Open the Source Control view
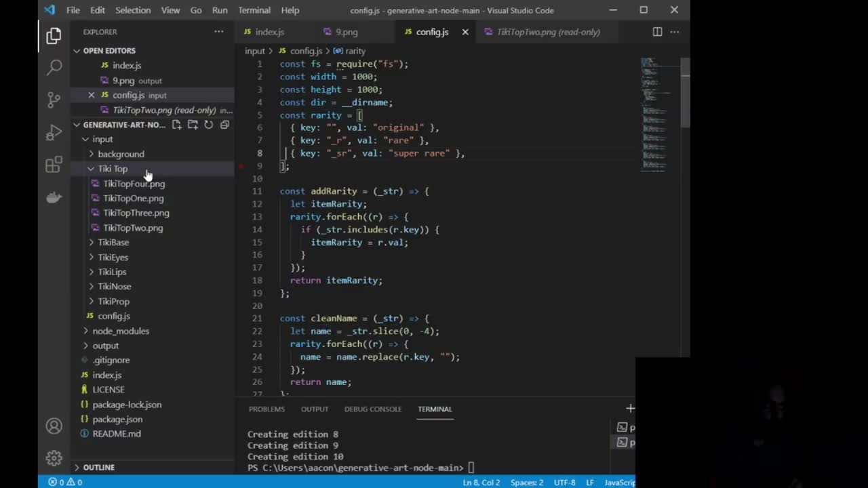Viewport: 868px width, 488px height. click(54, 100)
